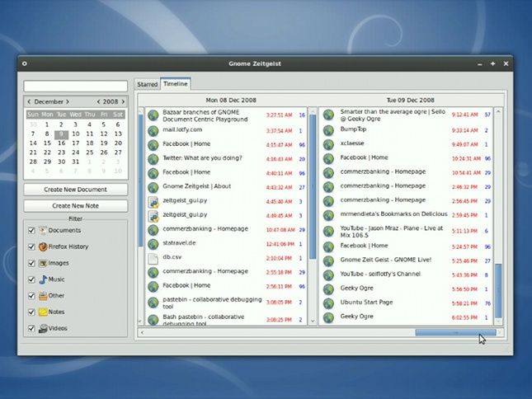Click globe icon beside pastebin - collaborative debugging tool
Image resolution: width=532 pixels, height=399 pixels.
153,303
